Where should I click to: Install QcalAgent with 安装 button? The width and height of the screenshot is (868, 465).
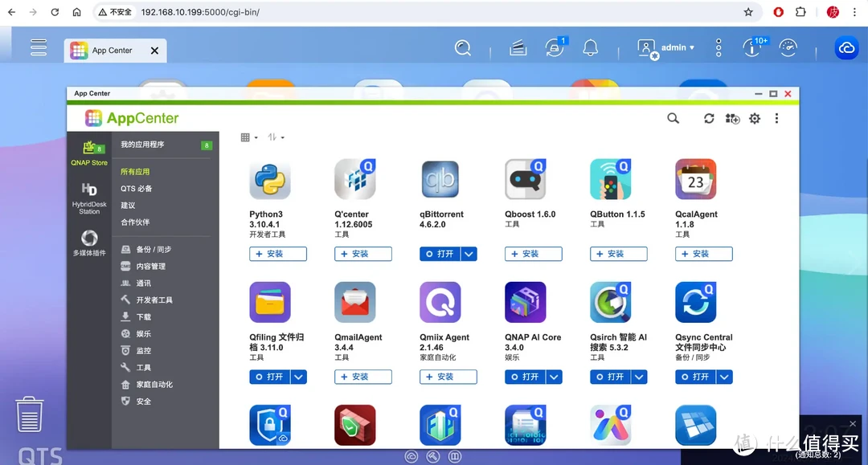704,254
